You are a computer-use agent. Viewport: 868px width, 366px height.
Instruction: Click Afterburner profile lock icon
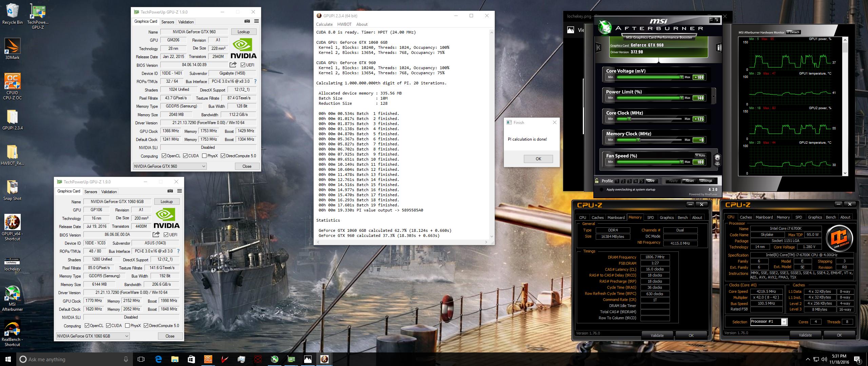click(x=597, y=181)
